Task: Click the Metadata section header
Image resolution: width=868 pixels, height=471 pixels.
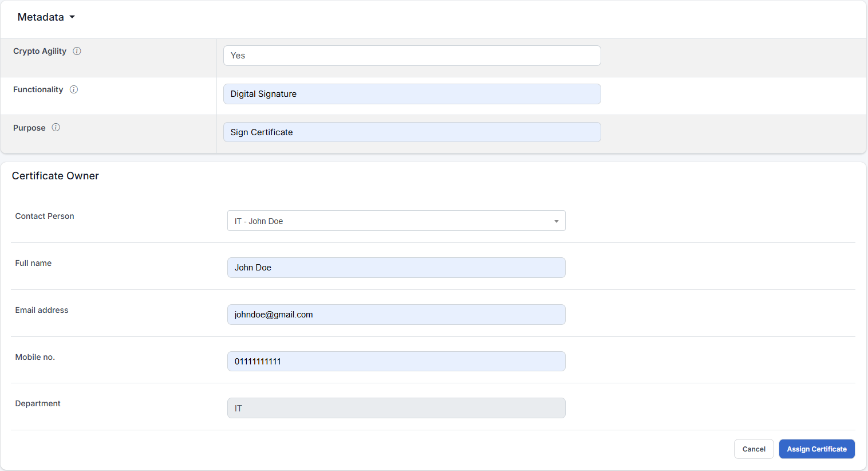Action: [x=40, y=17]
